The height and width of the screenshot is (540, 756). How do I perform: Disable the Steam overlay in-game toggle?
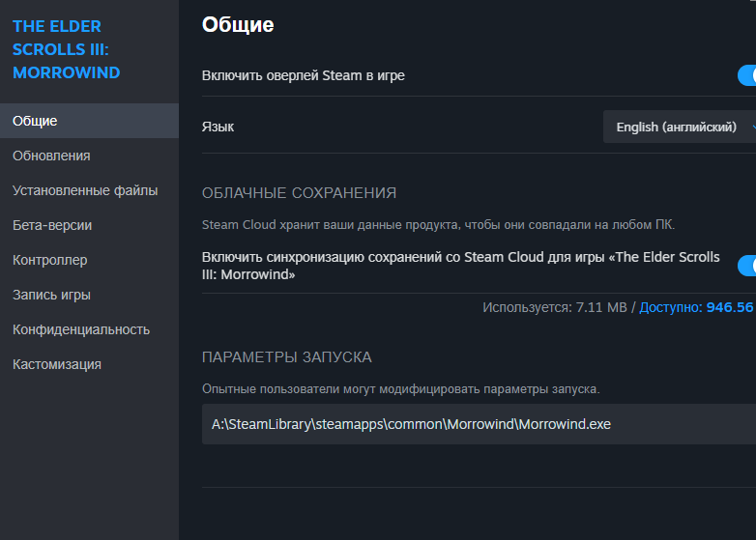point(746,75)
